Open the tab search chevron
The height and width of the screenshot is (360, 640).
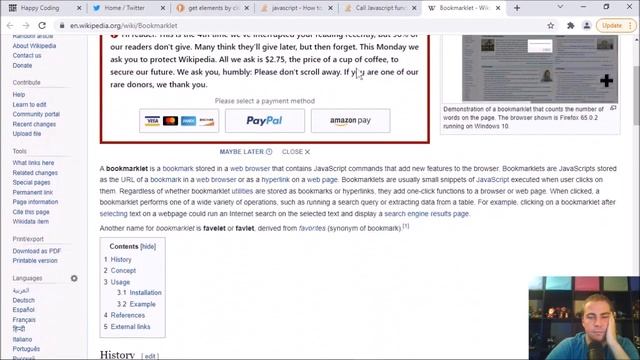[560, 7]
